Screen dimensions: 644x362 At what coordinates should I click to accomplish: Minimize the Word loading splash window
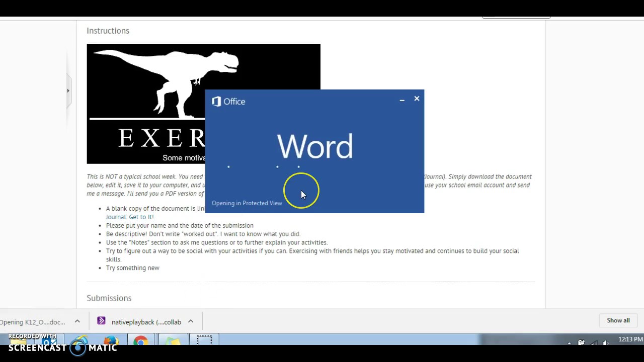point(402,100)
